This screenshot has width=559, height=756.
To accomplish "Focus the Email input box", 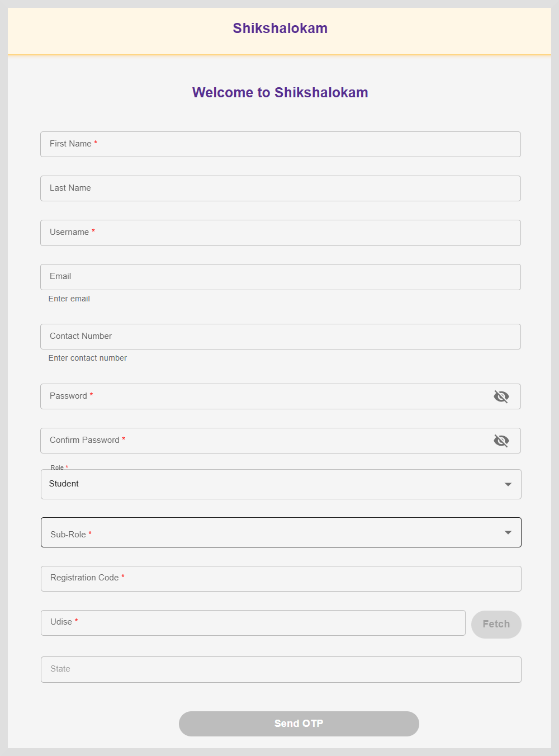I will 279,277.
